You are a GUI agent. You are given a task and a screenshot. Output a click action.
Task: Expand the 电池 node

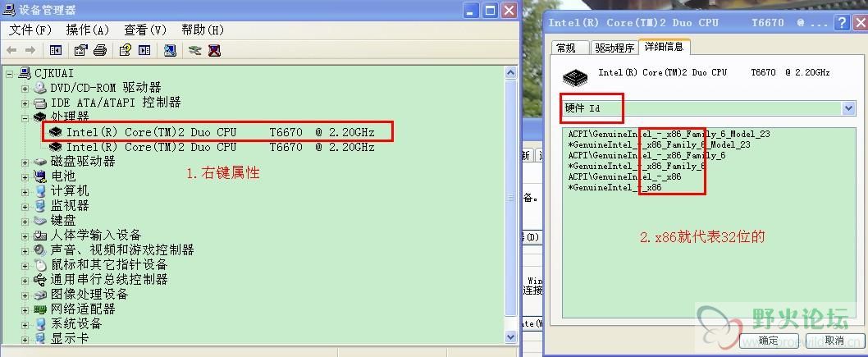tap(25, 177)
